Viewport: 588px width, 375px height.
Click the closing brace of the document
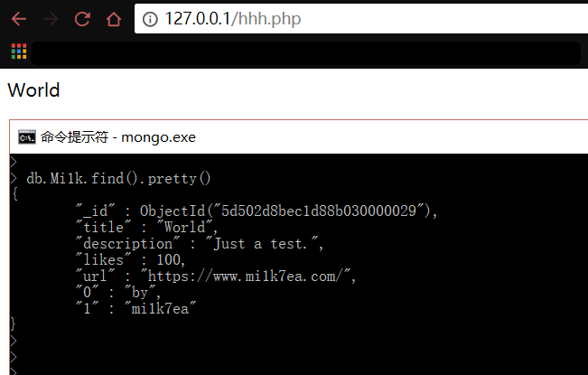point(14,323)
